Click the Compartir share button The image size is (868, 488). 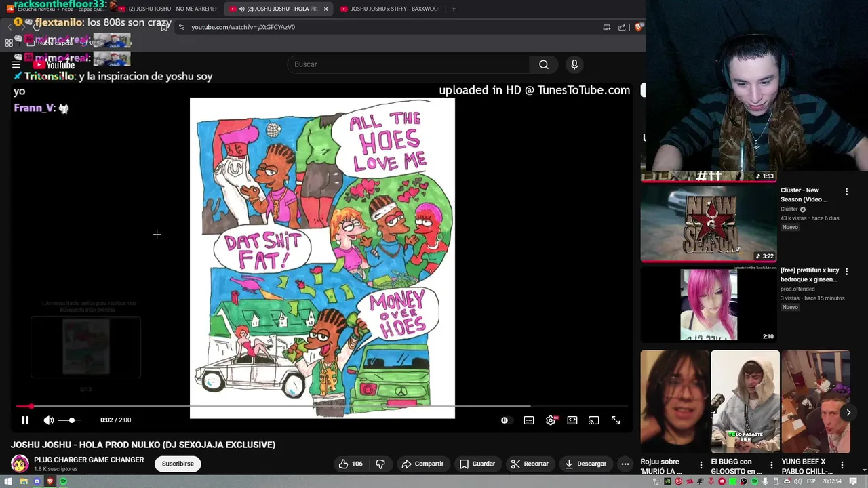tap(422, 464)
